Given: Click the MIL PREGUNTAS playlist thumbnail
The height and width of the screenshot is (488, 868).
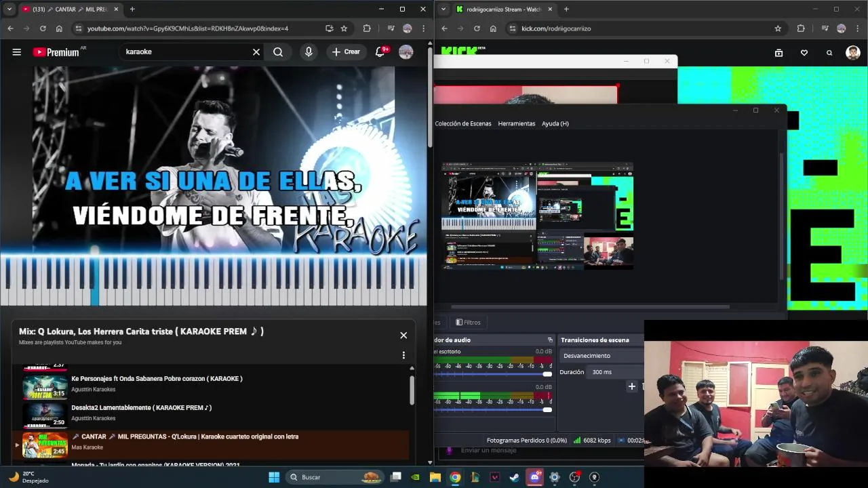Looking at the screenshot, I should [x=45, y=445].
